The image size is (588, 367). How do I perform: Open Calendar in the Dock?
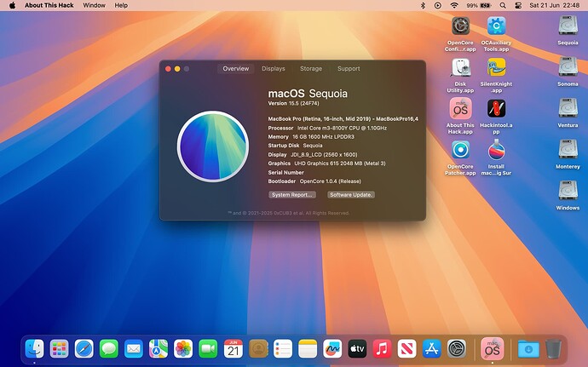tap(233, 349)
